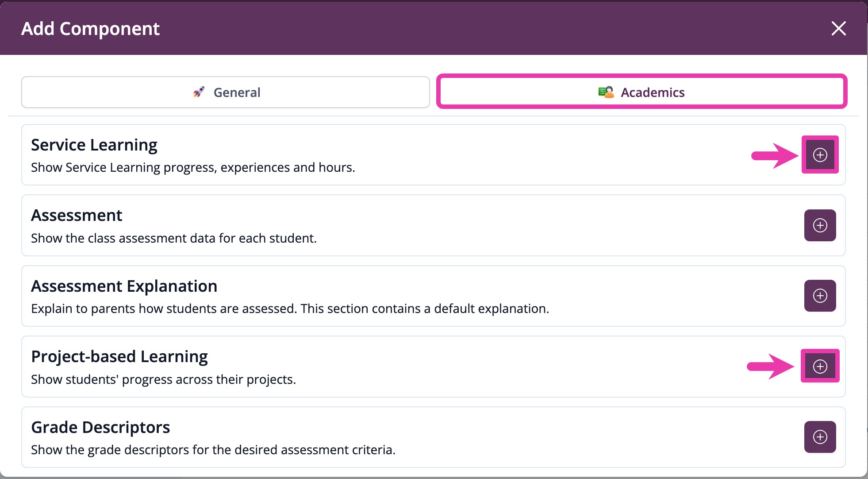Image resolution: width=868 pixels, height=479 pixels.
Task: Add the Project-based Learning component
Action: pos(820,366)
